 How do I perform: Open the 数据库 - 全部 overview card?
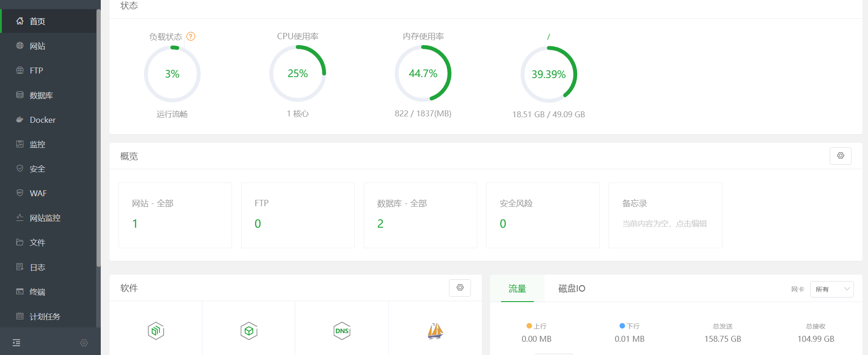[420, 215]
